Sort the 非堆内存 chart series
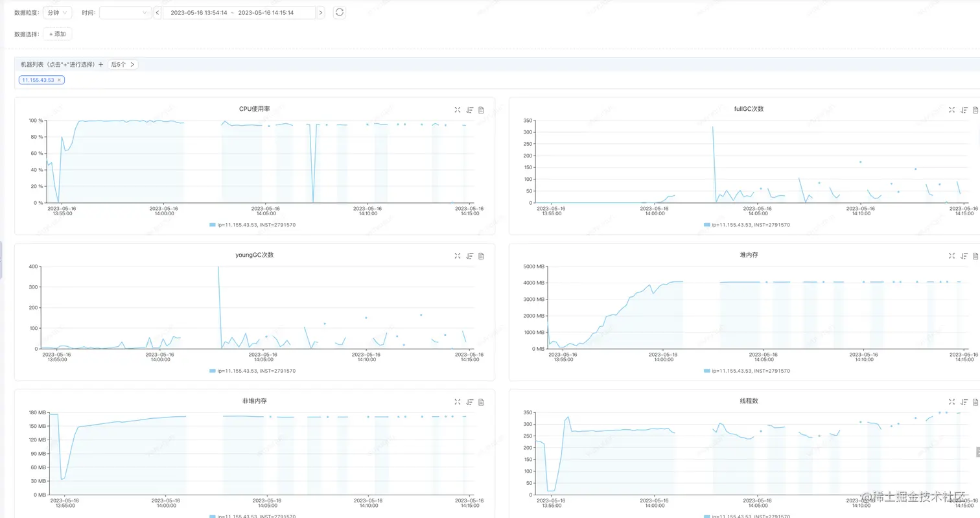 click(x=470, y=402)
